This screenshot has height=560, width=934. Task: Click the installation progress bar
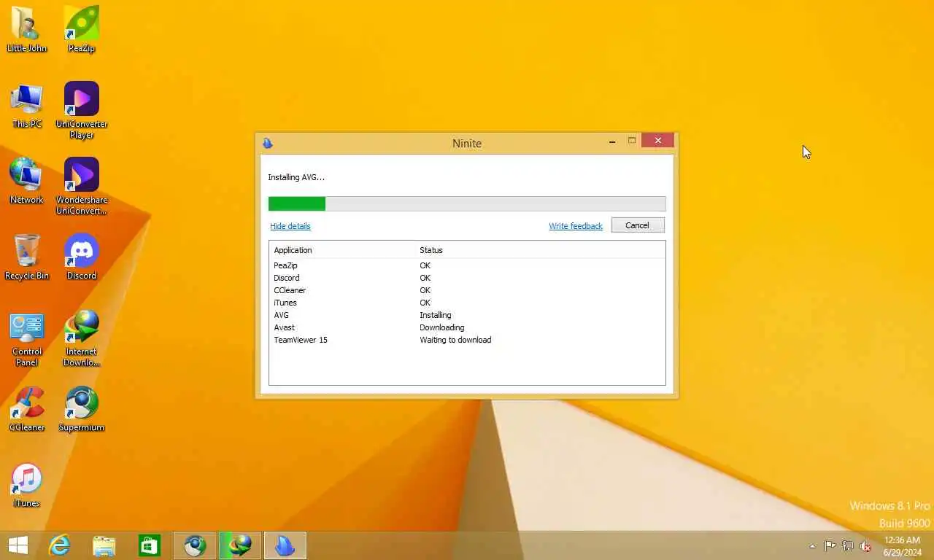467,203
